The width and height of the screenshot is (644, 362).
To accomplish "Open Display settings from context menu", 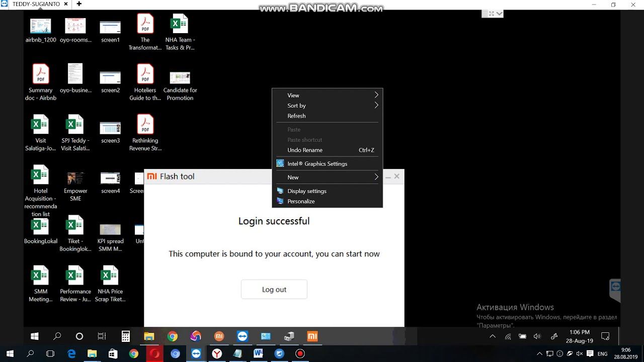I will (327, 191).
